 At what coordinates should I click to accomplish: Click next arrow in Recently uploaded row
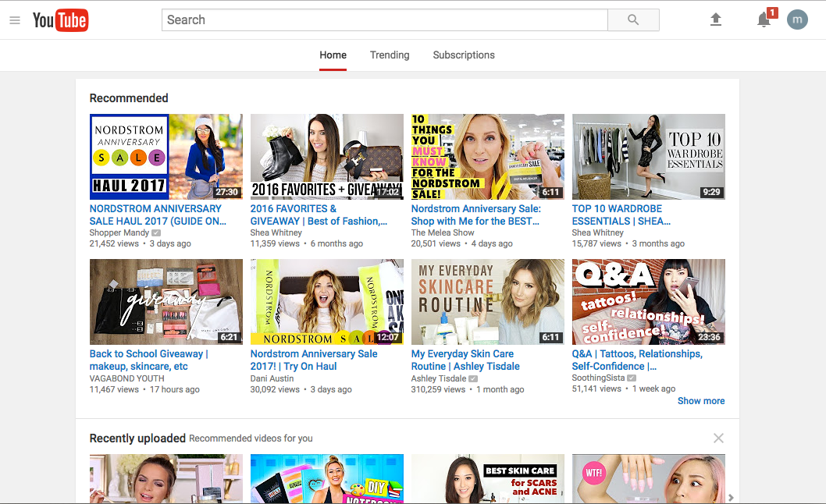click(731, 497)
